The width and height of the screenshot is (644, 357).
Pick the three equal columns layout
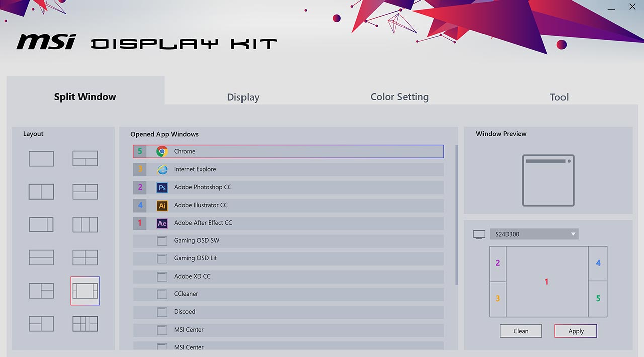pos(85,224)
